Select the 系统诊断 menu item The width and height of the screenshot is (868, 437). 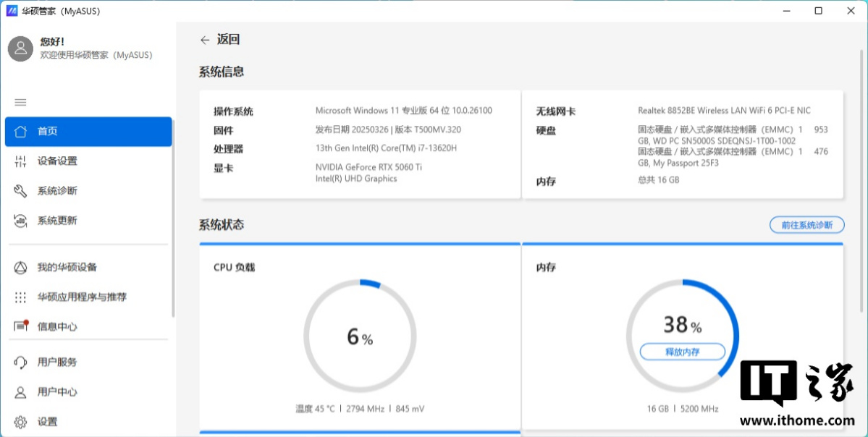coord(57,191)
